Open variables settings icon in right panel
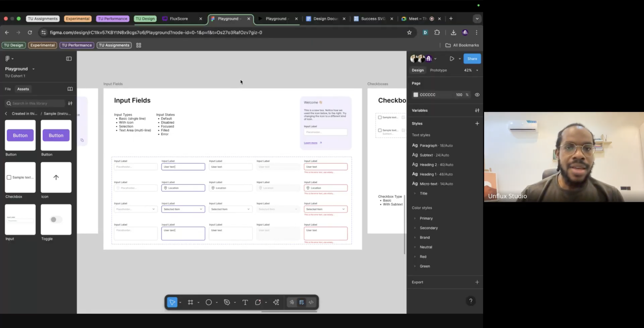 pos(477,110)
